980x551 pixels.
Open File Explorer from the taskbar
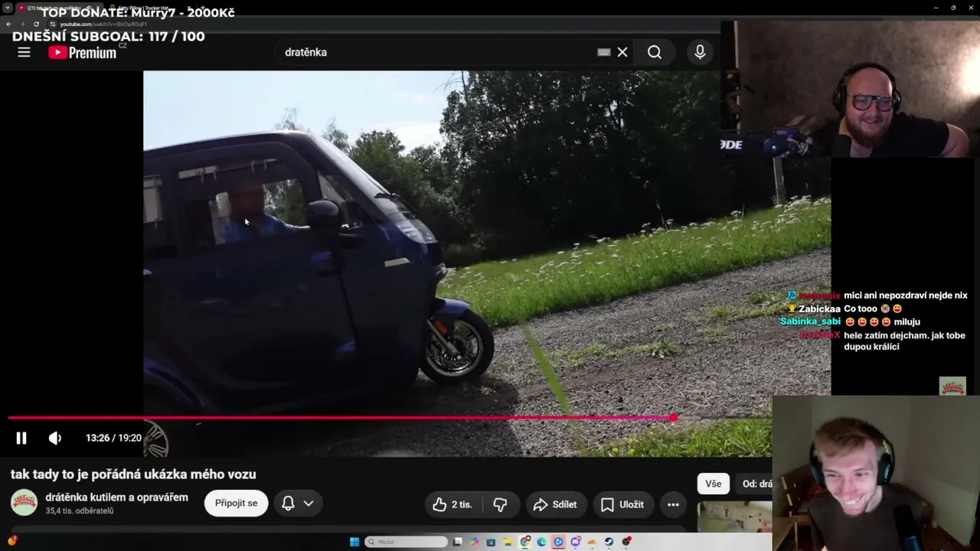tap(508, 542)
